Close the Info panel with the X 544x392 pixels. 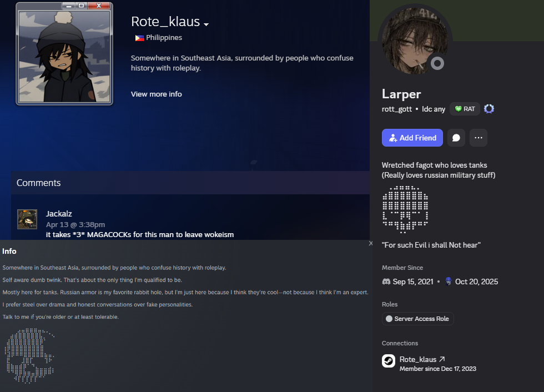point(371,244)
